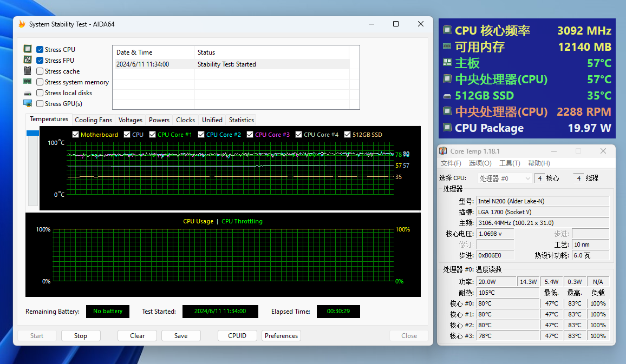The width and height of the screenshot is (626, 364).
Task: Click the AIDA64 flame icon in title bar
Action: [22, 24]
